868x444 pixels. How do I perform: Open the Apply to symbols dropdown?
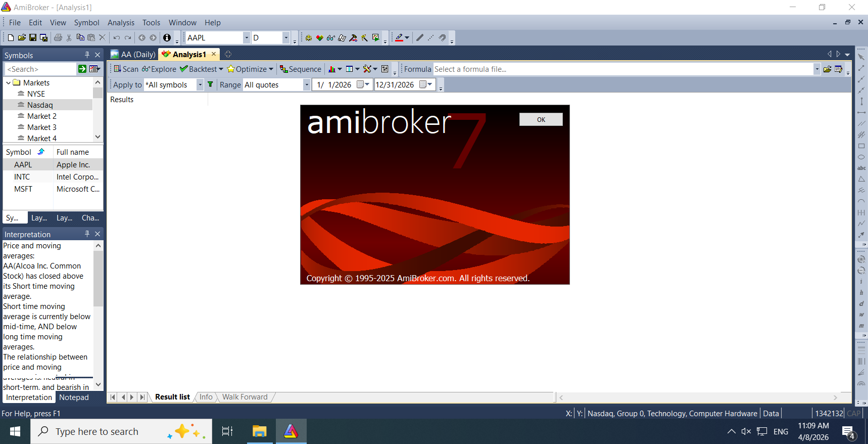coord(200,85)
